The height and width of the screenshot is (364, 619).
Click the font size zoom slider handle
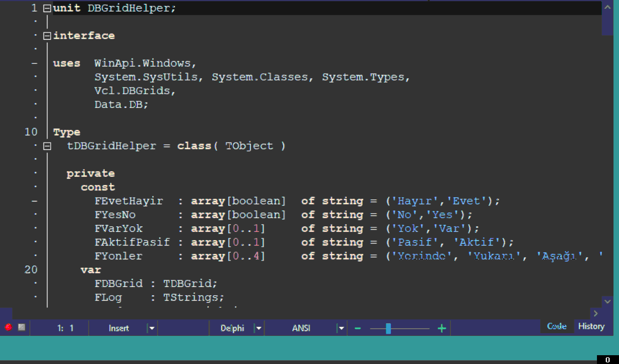pyautogui.click(x=389, y=329)
